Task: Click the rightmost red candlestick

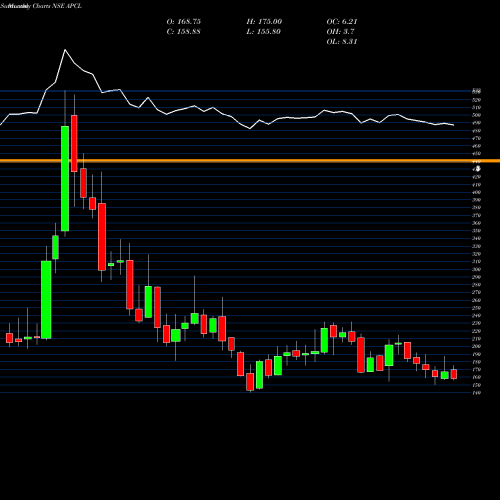Action: point(454,374)
